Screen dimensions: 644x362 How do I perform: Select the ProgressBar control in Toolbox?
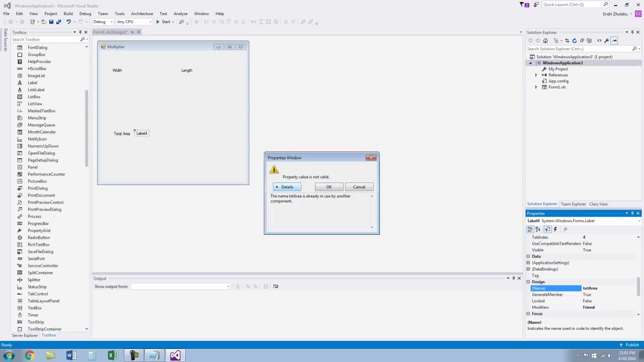[x=38, y=223]
